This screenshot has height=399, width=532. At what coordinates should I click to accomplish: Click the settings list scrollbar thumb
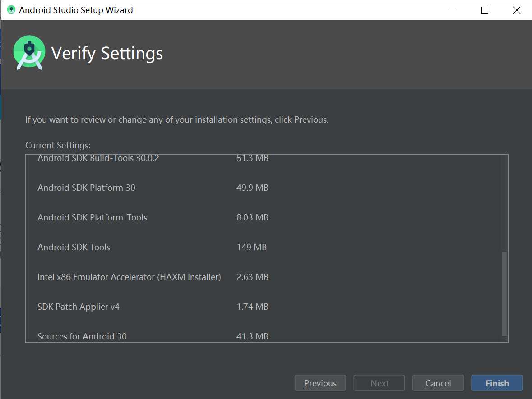(x=504, y=294)
